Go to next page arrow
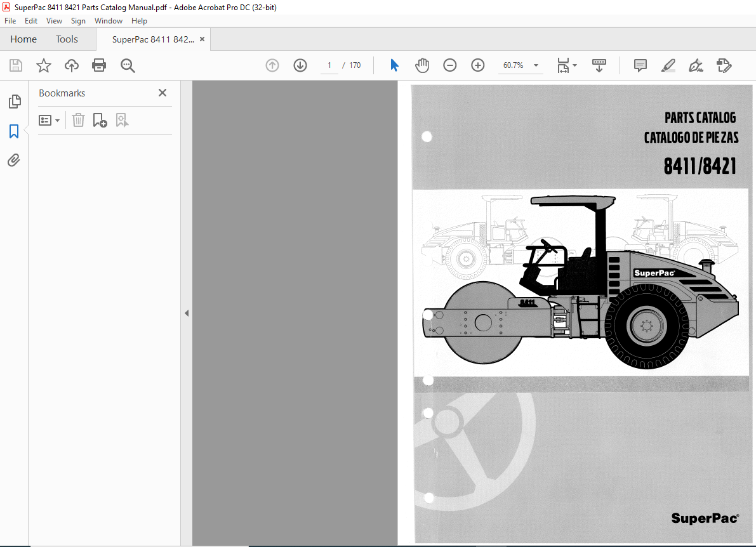 [300, 65]
